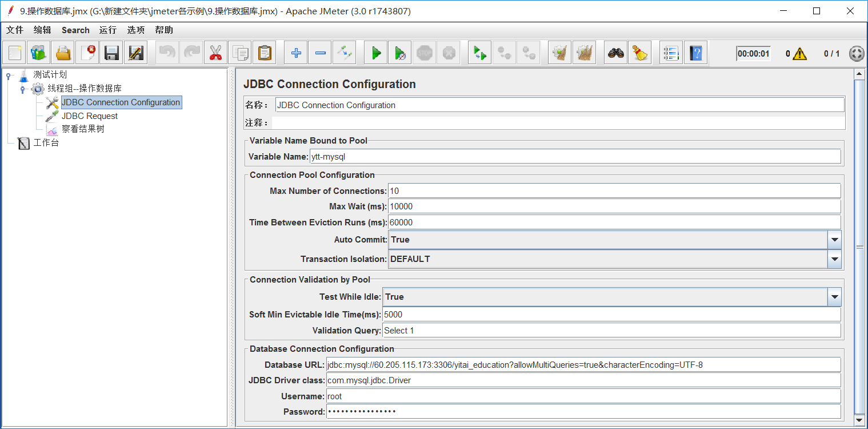Viewport: 868px width, 429px height.
Task: Open the 文件 menu
Action: (x=15, y=30)
